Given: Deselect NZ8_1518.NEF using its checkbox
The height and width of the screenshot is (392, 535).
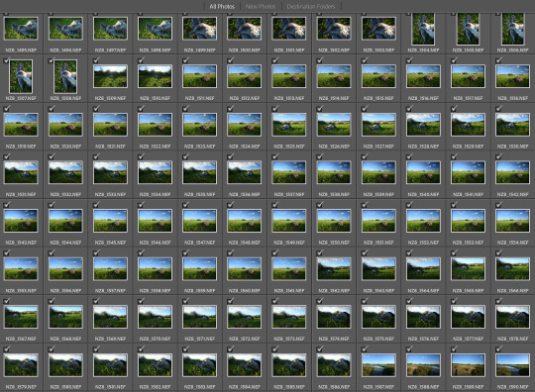Looking at the screenshot, I should (x=498, y=60).
